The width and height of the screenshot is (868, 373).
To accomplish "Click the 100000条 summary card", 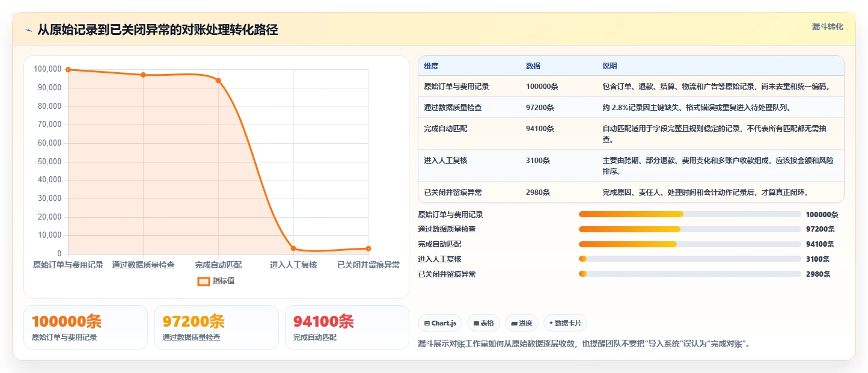I will tap(85, 327).
